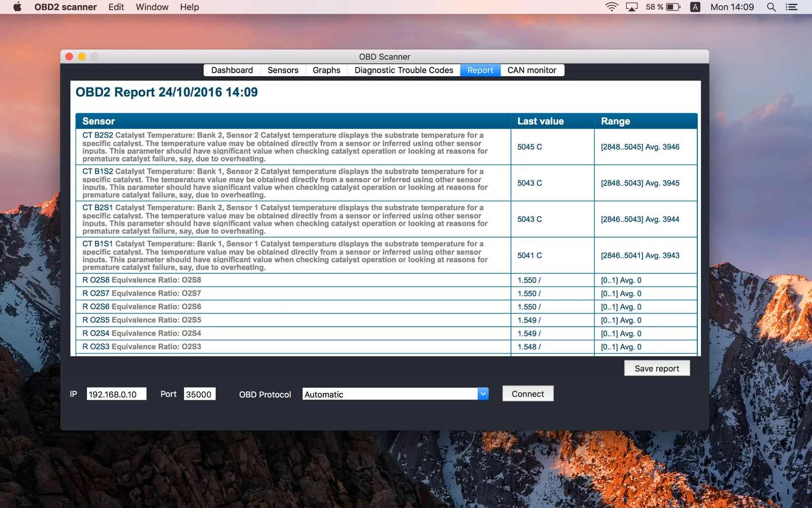Click the 5045 C last value cell
812x508 pixels.
[552, 147]
